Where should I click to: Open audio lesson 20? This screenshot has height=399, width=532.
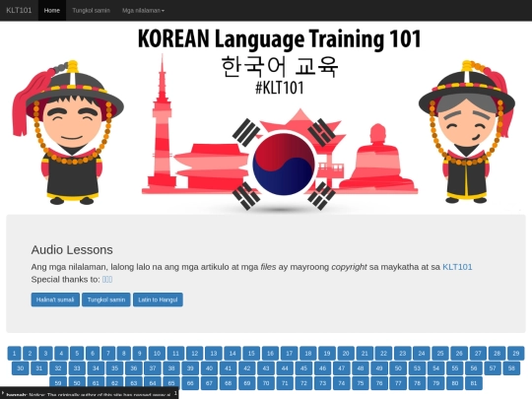pyautogui.click(x=346, y=354)
